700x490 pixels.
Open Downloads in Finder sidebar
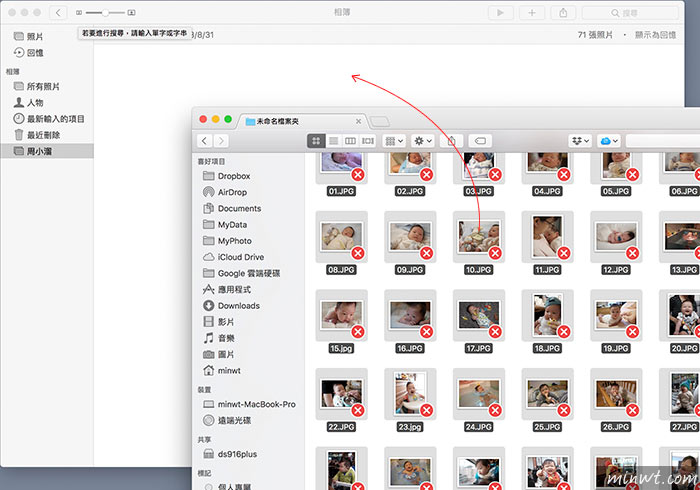click(x=231, y=306)
